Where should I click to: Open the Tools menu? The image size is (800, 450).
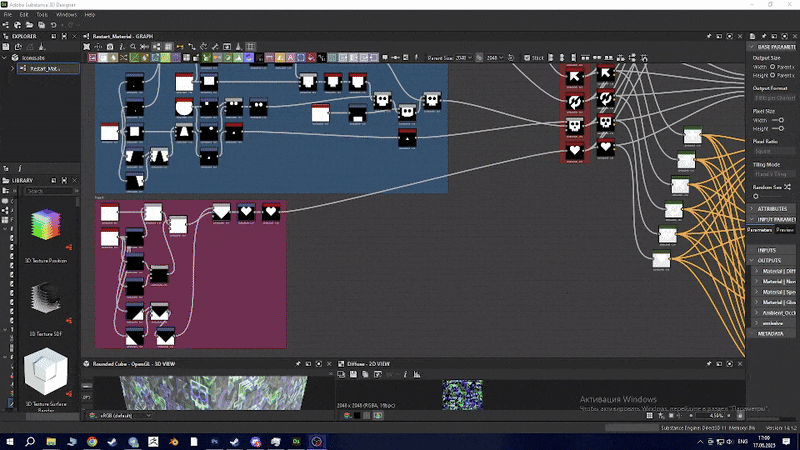click(42, 15)
